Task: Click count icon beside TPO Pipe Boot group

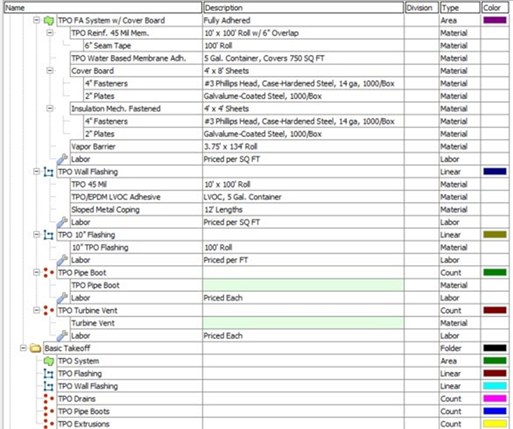Action: (49, 273)
